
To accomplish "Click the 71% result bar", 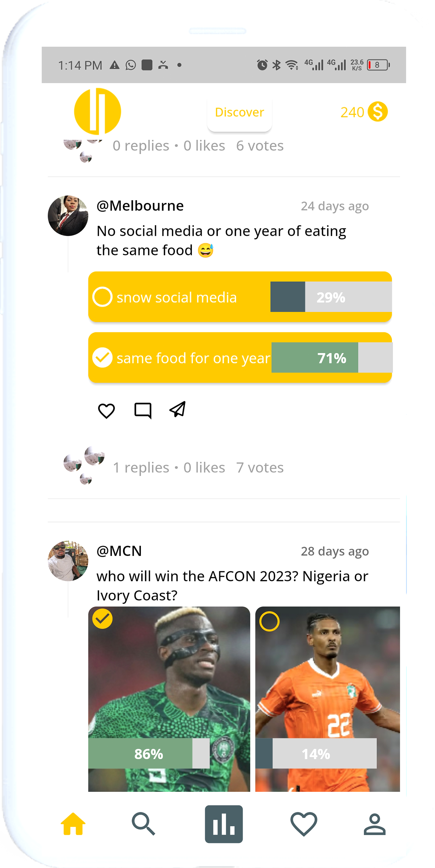I will coord(332,358).
